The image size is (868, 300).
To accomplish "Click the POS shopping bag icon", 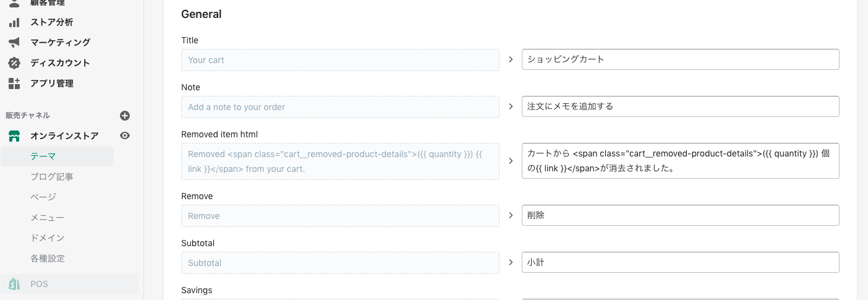I will pos(14,284).
